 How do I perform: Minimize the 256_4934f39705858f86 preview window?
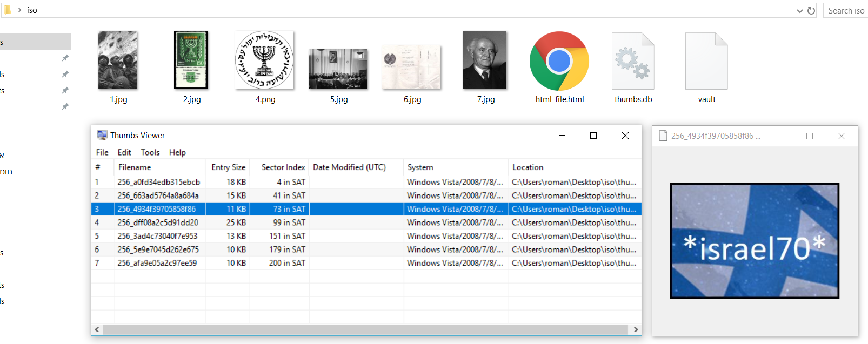(778, 136)
